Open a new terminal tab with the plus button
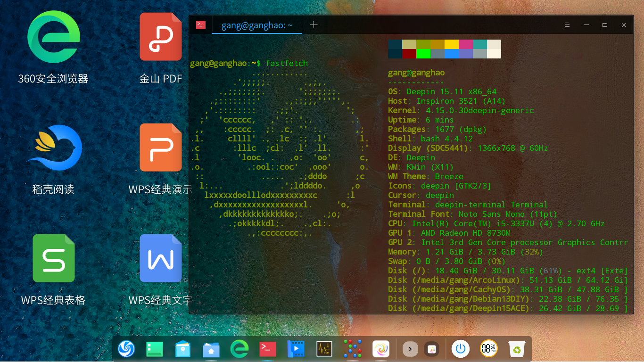The image size is (644, 362). pos(314,25)
